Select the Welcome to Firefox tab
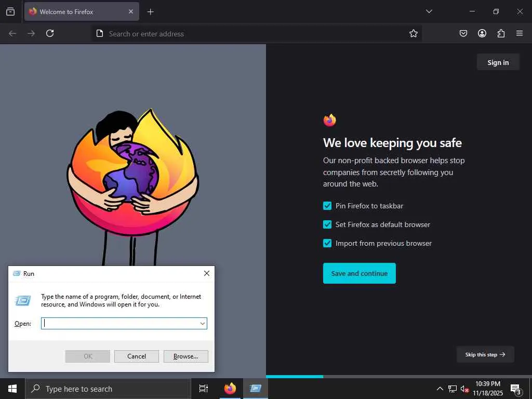Viewport: 532px width, 399px height. 82,11
